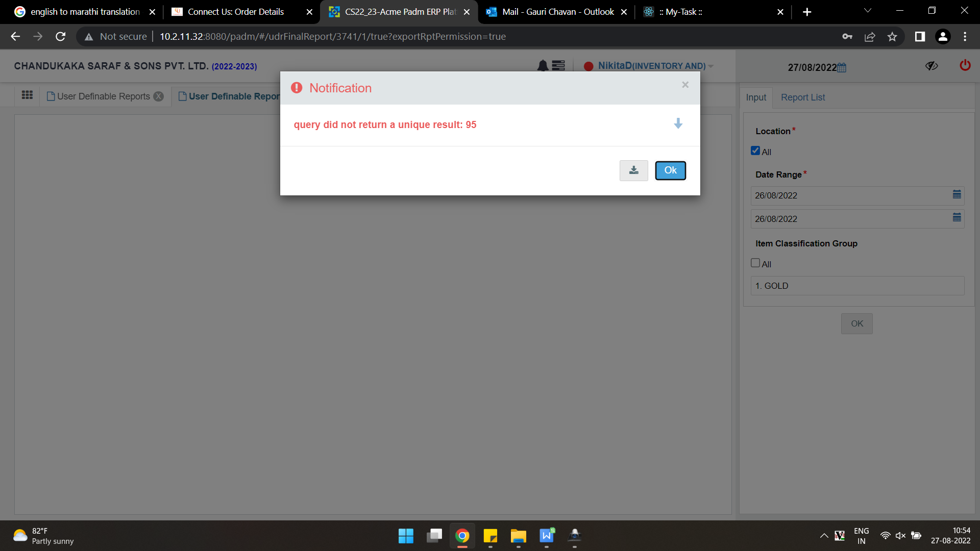Open a new browser tab

[807, 12]
